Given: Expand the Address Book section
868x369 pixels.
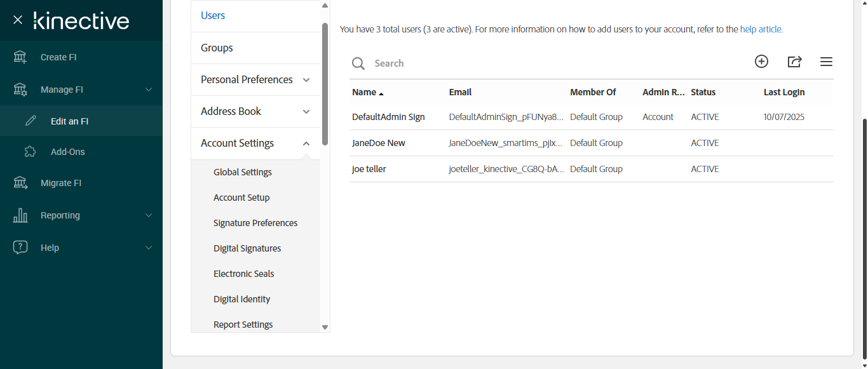Looking at the screenshot, I should point(306,111).
